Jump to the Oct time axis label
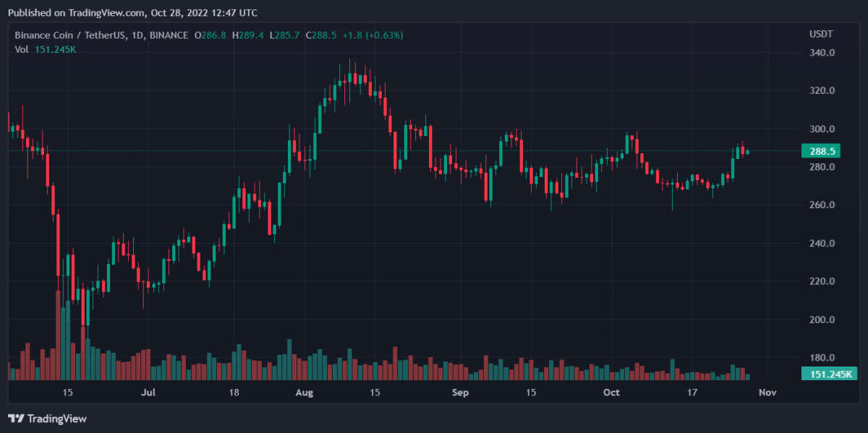Viewport: 868px width, 433px height. [611, 393]
